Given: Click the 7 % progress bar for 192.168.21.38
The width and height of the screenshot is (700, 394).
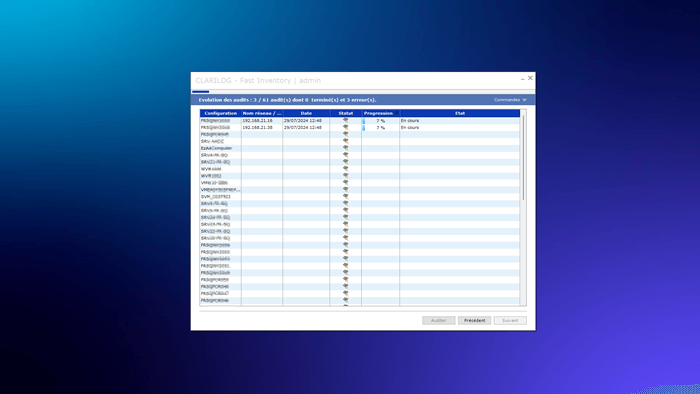Looking at the screenshot, I should click(x=380, y=128).
